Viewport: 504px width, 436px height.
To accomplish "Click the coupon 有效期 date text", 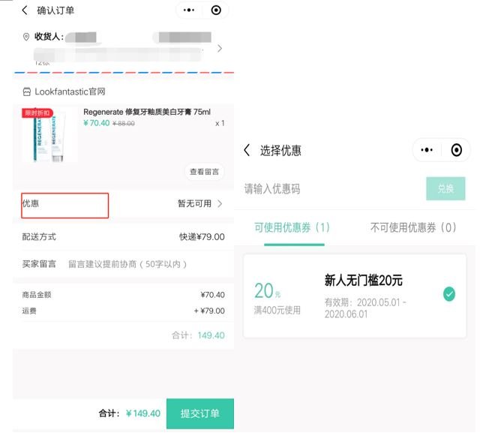I will 365,308.
